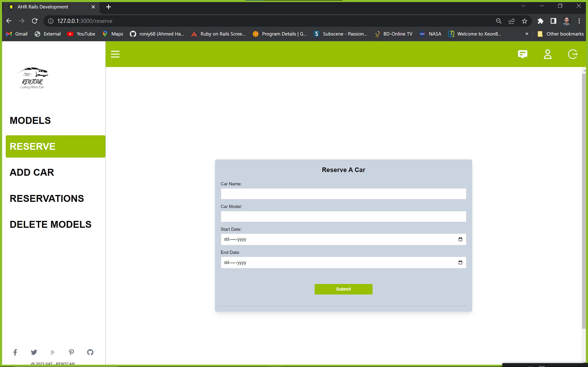Image resolution: width=588 pixels, height=367 pixels.
Task: Submit the Reserve A Car form
Action: [x=343, y=289]
